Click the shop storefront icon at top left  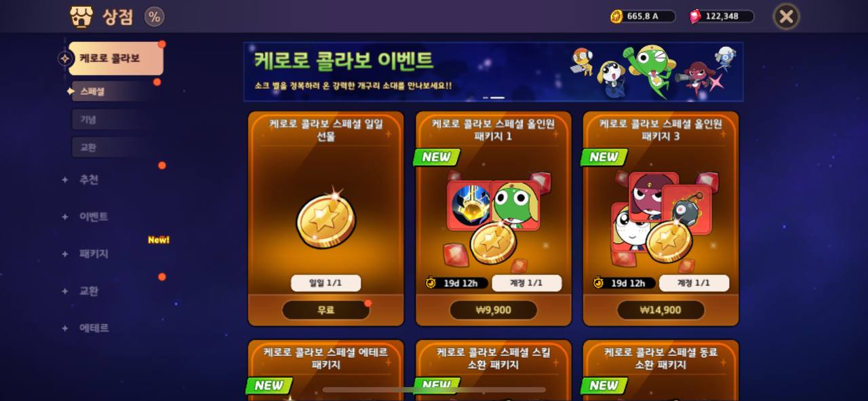[x=81, y=17]
